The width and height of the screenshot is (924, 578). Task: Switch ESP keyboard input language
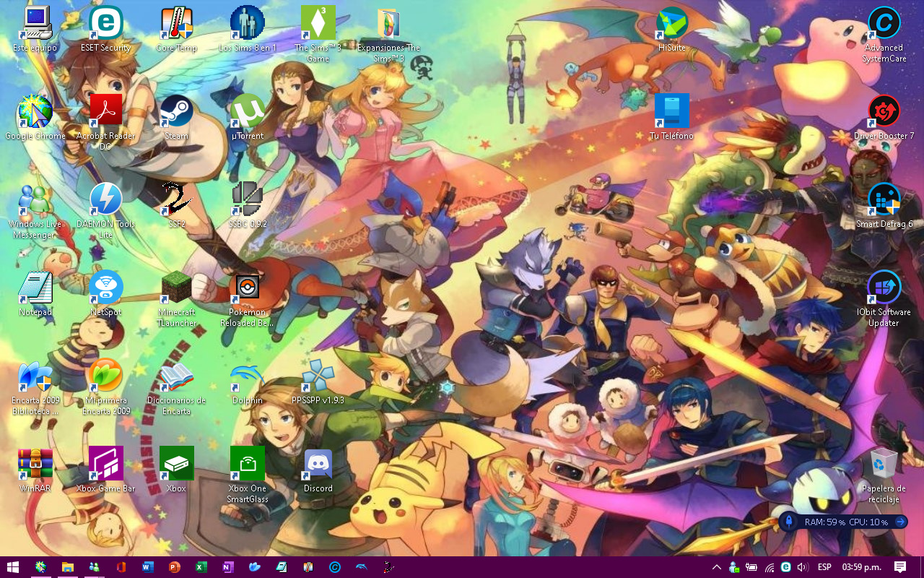click(824, 567)
